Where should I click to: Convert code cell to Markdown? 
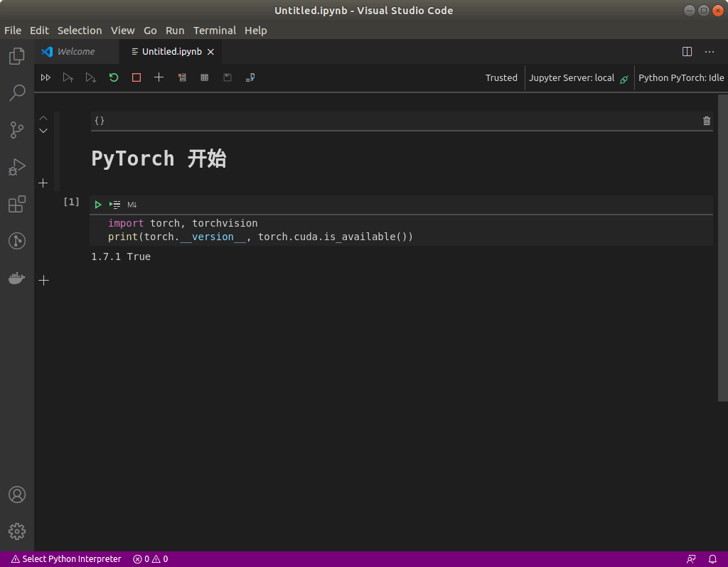coord(132,205)
